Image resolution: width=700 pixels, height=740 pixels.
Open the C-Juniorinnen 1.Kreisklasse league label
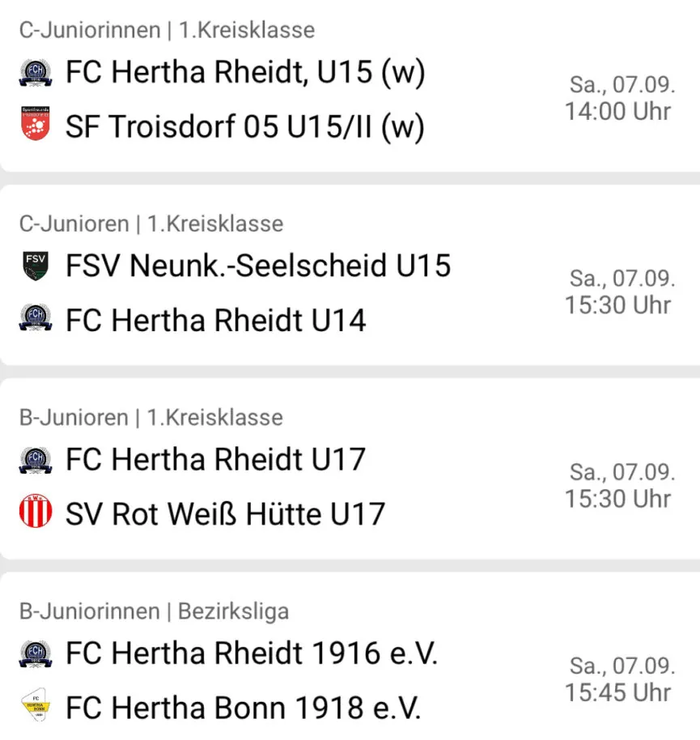pos(167,30)
